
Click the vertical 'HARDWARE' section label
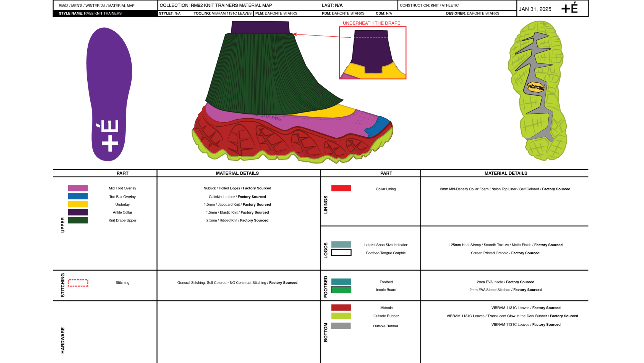[63, 340]
